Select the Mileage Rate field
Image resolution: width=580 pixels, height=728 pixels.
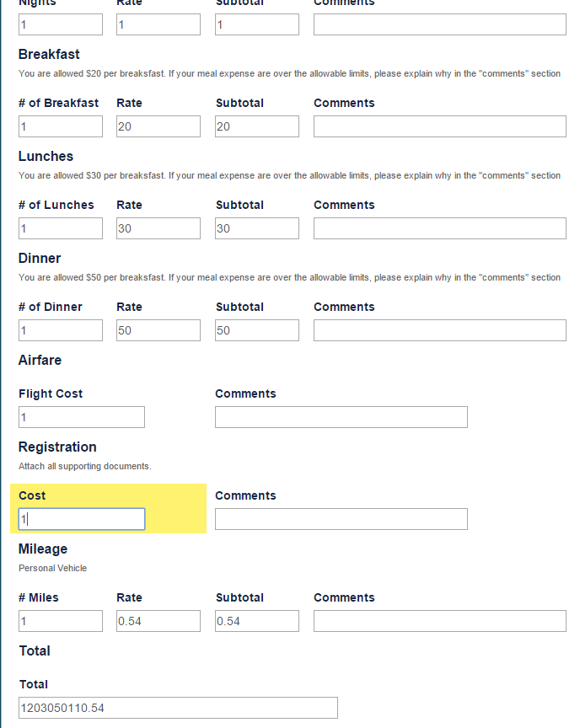coord(158,621)
